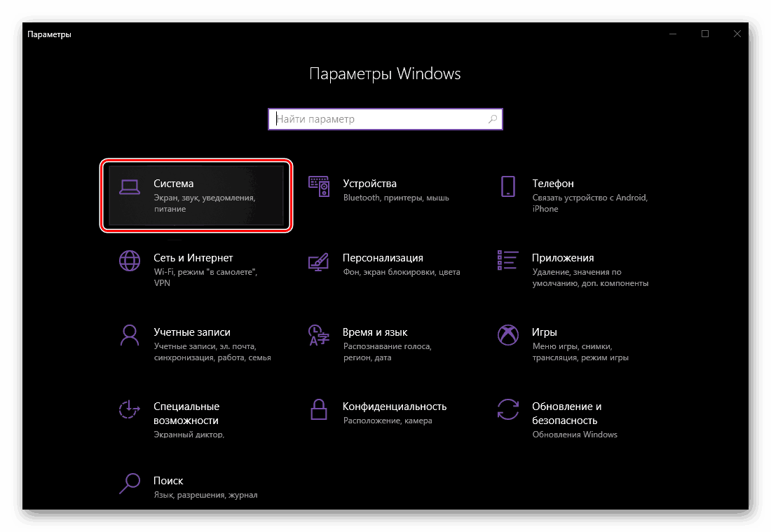Click description 'Bluetooth, принтеры, мышь'
771x532 pixels.
click(x=396, y=198)
